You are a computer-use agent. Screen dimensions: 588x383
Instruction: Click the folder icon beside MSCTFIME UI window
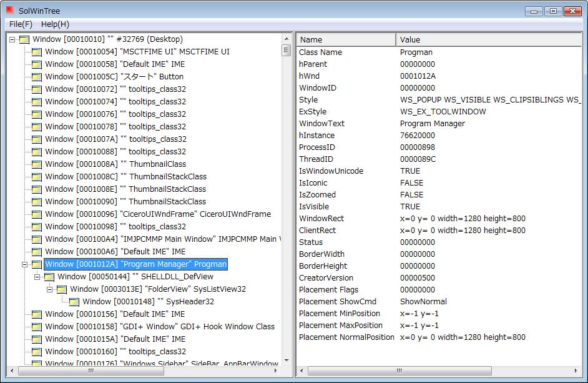tap(37, 52)
